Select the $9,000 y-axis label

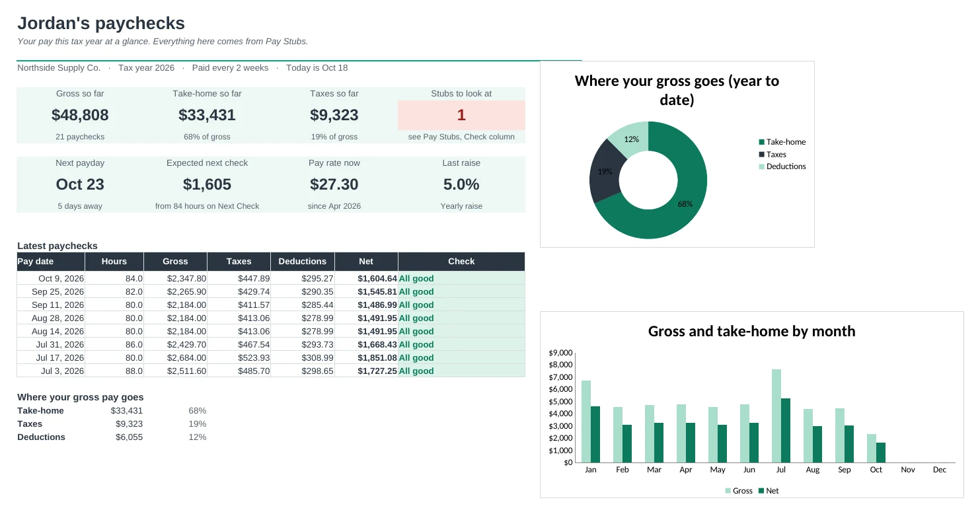[560, 353]
